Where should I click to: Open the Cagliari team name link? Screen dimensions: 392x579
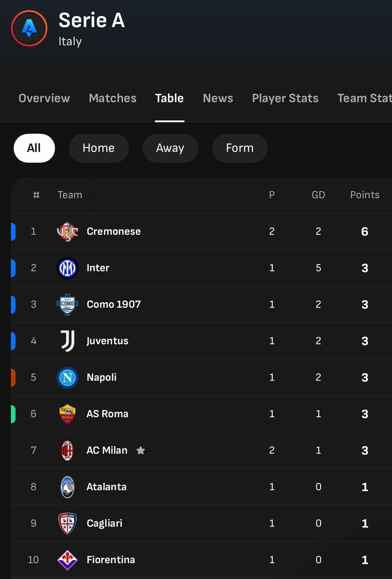point(104,523)
